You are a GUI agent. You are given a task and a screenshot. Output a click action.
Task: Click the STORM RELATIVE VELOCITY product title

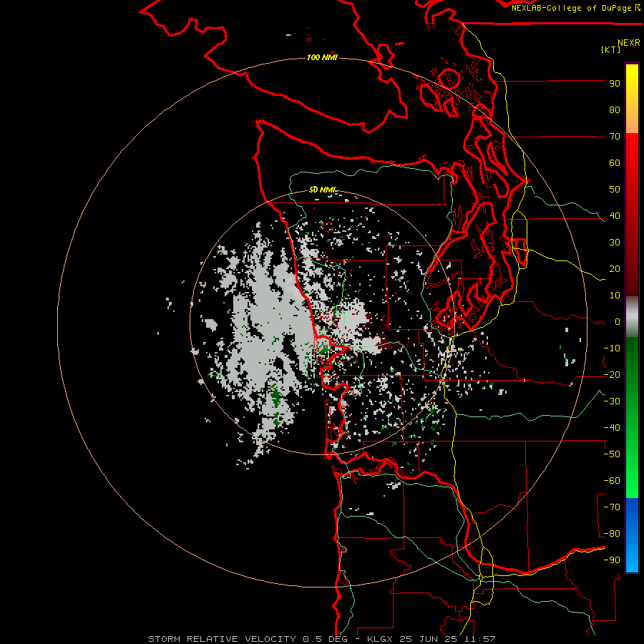pos(222,639)
